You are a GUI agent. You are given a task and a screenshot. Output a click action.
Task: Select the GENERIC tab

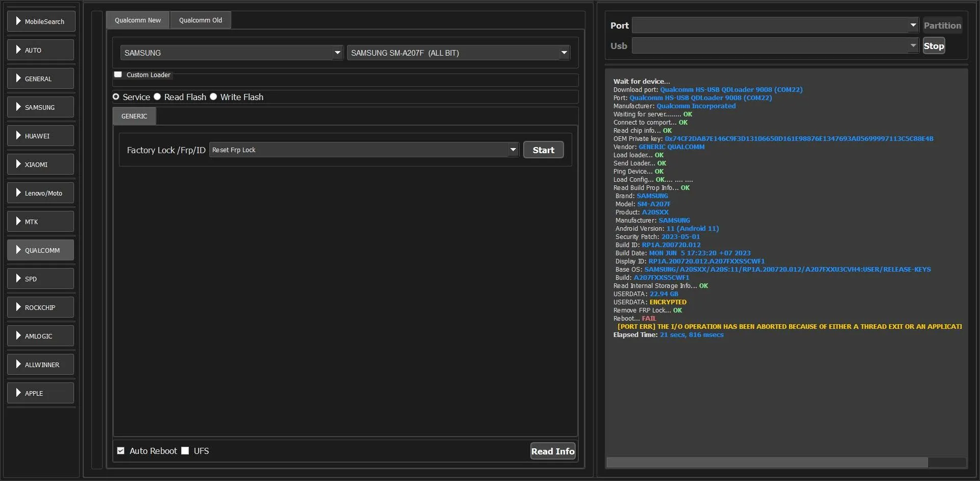[134, 116]
